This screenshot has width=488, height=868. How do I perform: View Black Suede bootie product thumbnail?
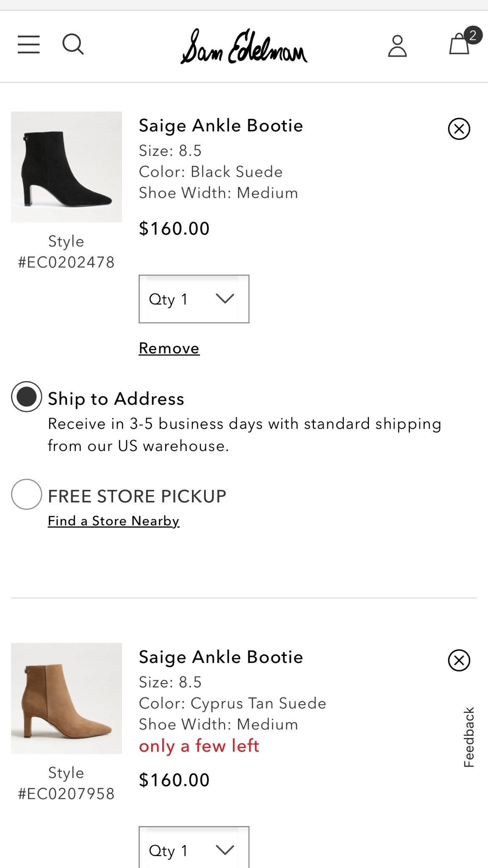coord(67,167)
